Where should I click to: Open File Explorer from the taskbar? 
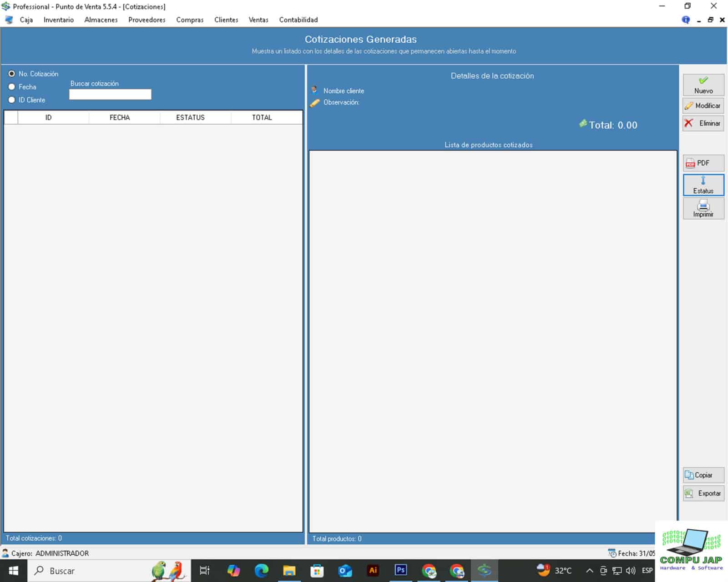click(289, 571)
